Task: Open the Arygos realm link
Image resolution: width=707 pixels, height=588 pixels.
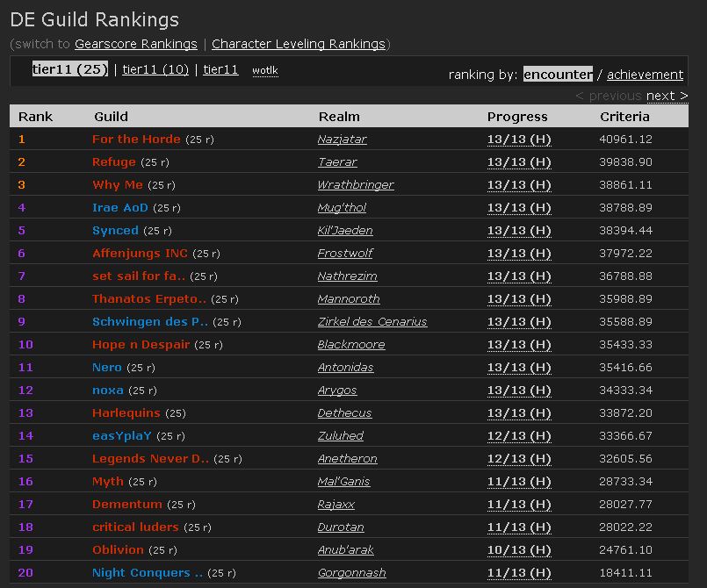Action: tap(337, 391)
